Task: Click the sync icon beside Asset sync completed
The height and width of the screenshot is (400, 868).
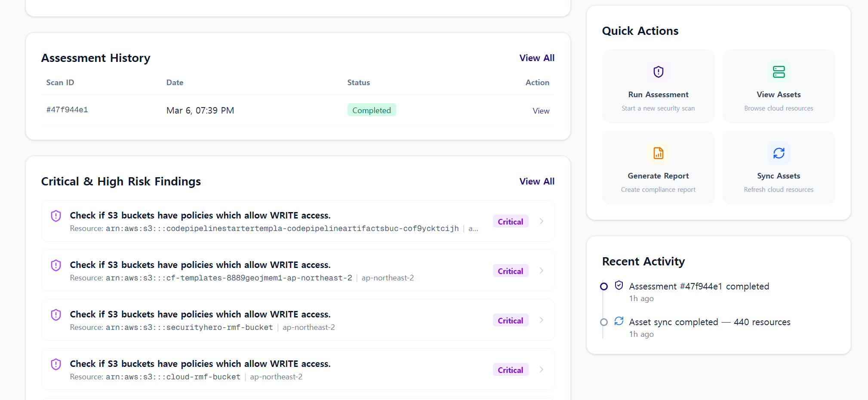Action: (619, 321)
